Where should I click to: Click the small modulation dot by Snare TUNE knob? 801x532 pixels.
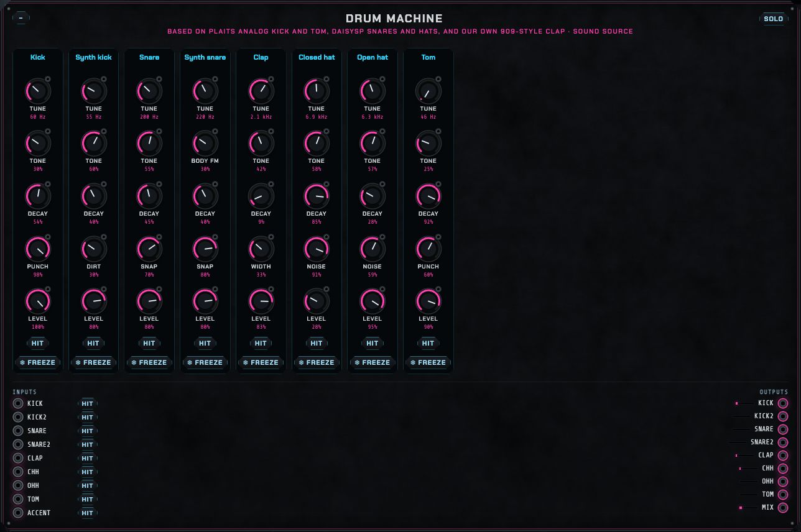coord(159,79)
